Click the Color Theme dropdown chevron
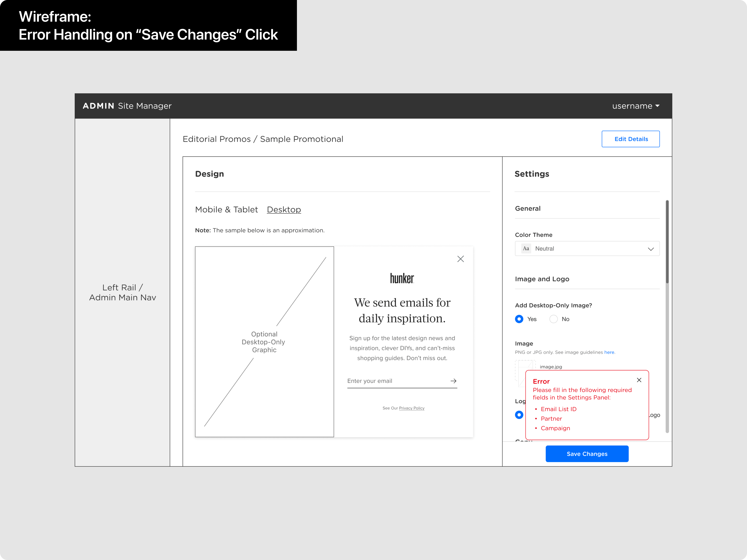Screen dimensions: 747x560 [x=651, y=249]
